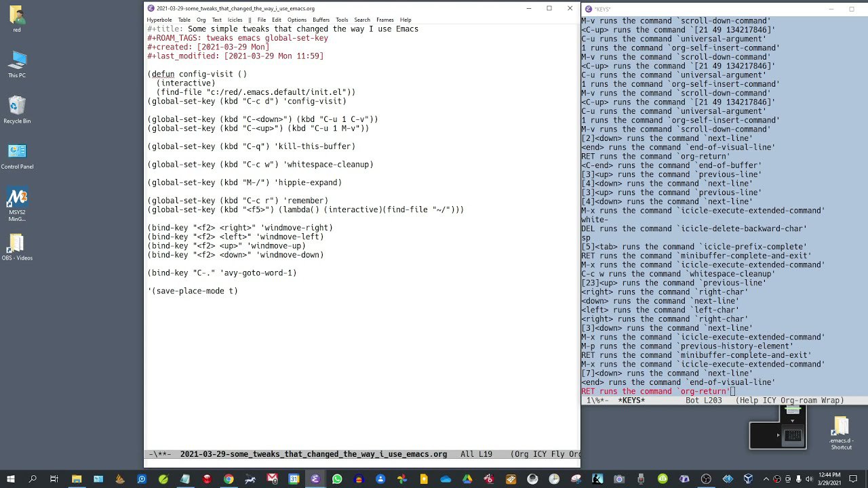Click the #+ROAM_TAGS line

coord(237,38)
